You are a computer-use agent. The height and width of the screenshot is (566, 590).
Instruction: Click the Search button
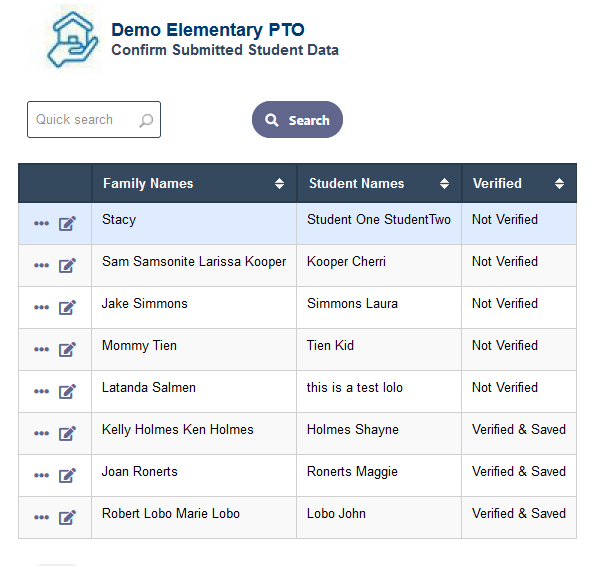(297, 120)
